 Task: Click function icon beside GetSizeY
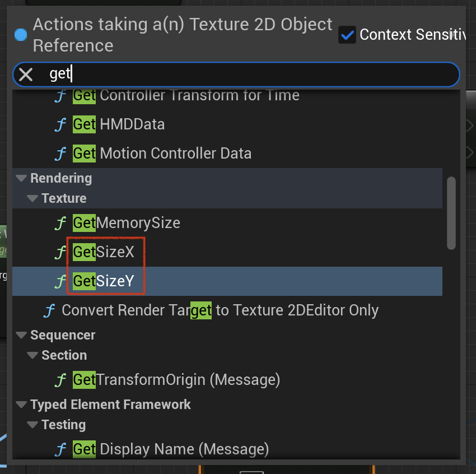[60, 281]
